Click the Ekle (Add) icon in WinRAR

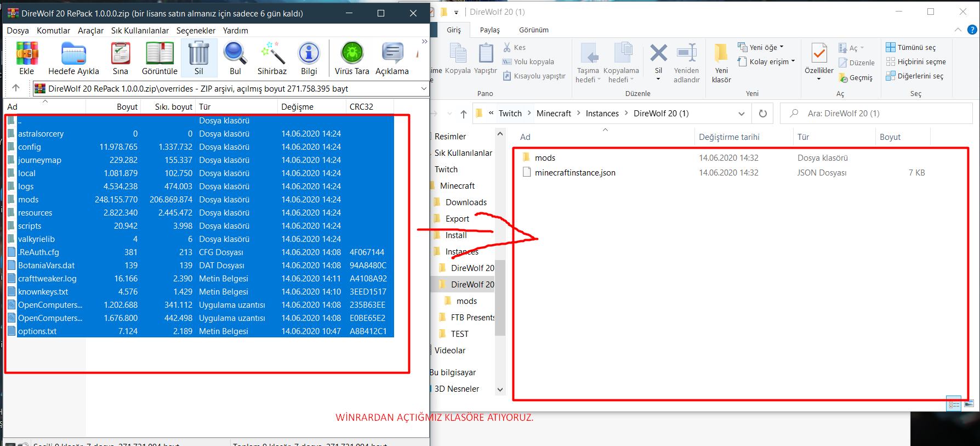(x=26, y=58)
